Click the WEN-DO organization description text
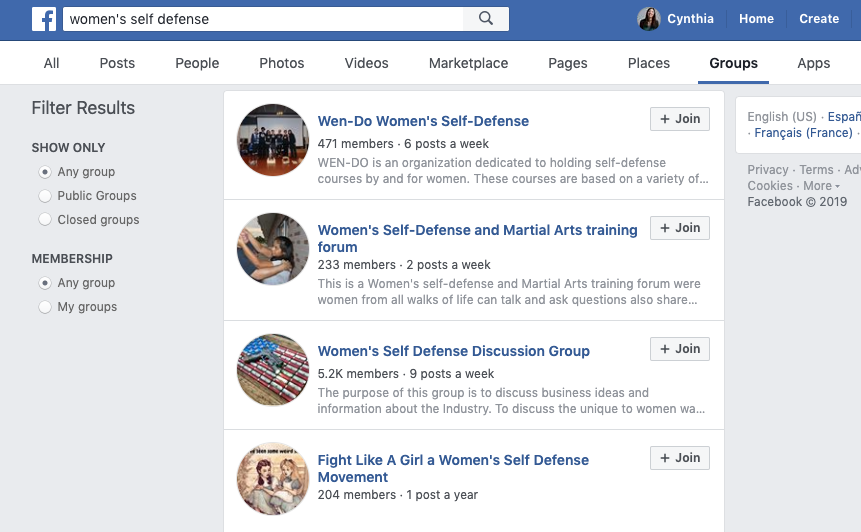 point(513,171)
